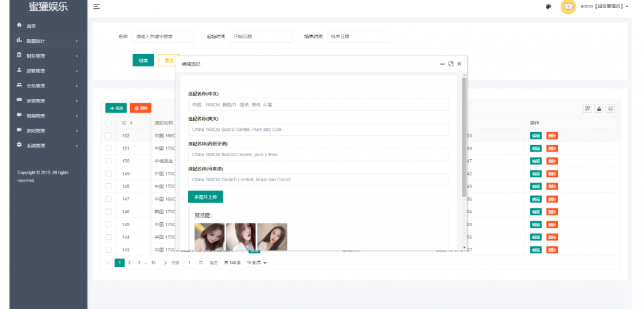Check the select-all header checkbox
The height and width of the screenshot is (309, 644).
coord(109,123)
